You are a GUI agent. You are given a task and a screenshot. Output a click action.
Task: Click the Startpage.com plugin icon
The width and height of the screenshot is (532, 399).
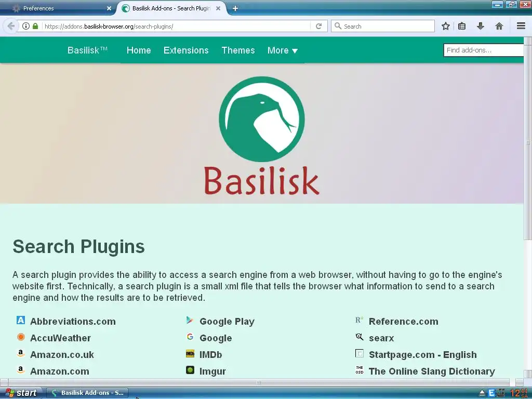[x=360, y=353]
